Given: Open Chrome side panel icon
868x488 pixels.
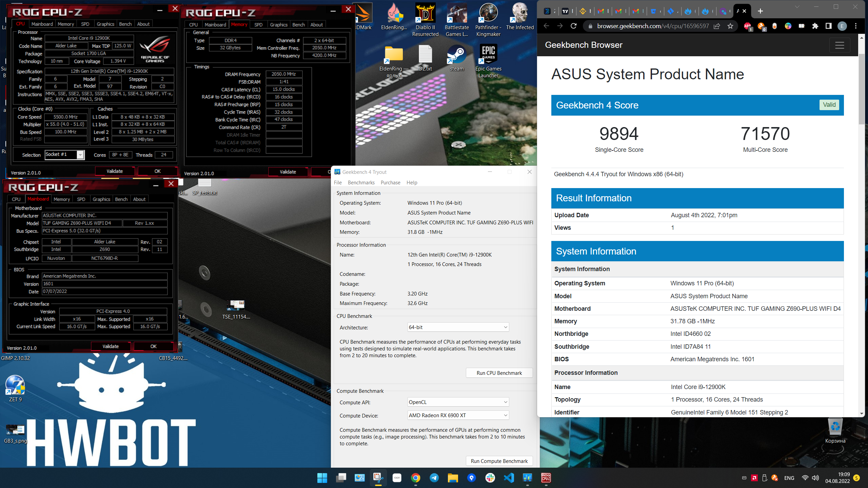Looking at the screenshot, I should click(829, 26).
